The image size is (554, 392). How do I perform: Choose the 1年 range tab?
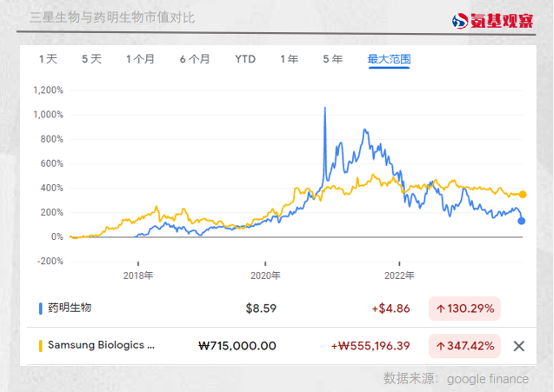pyautogui.click(x=289, y=59)
